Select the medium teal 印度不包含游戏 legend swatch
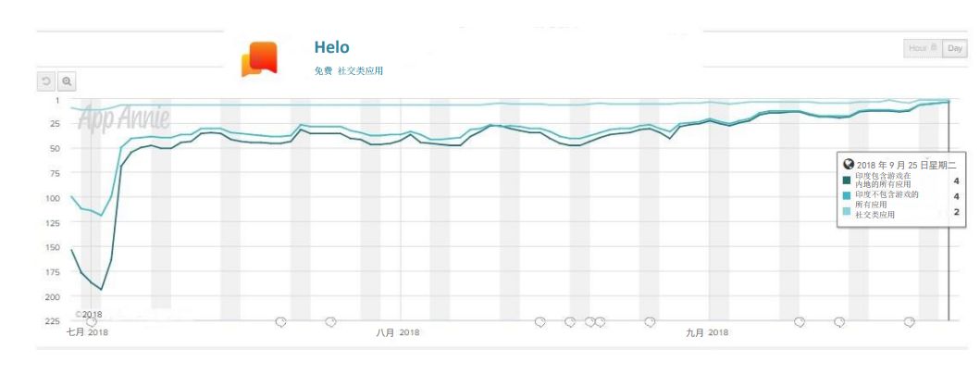This screenshot has width=980, height=386. 848,196
